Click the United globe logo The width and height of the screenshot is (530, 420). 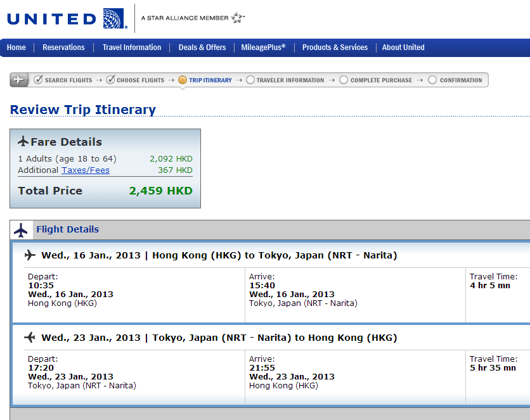(113, 18)
